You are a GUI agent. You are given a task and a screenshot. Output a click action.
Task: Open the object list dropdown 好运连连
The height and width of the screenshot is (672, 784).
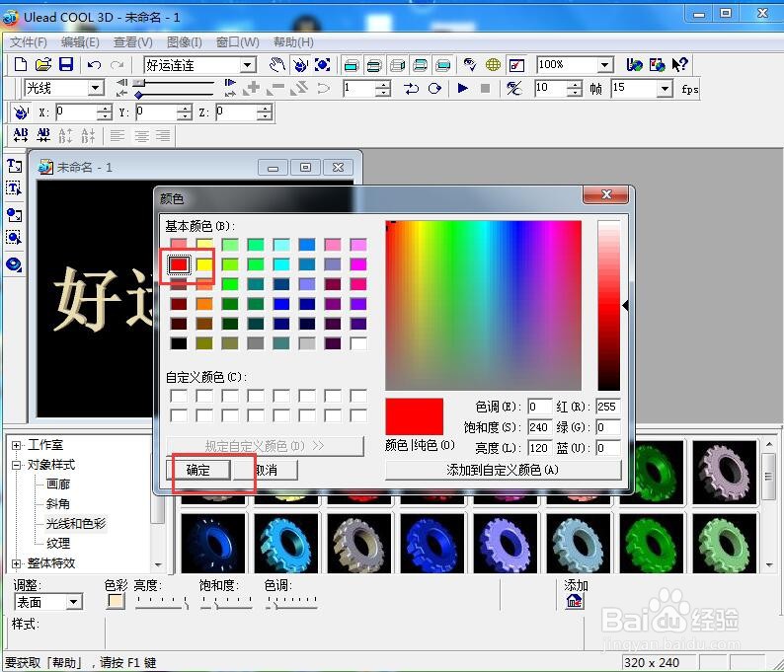point(247,65)
